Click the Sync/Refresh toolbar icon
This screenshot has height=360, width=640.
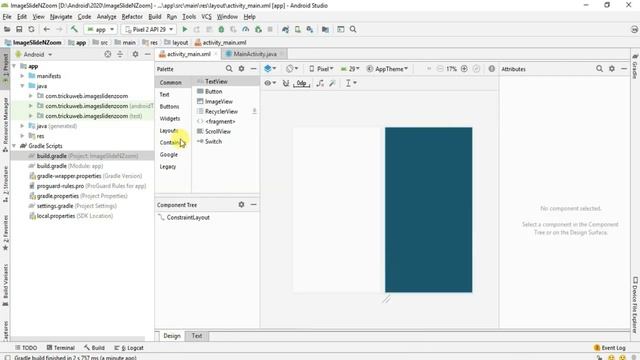click(x=31, y=29)
